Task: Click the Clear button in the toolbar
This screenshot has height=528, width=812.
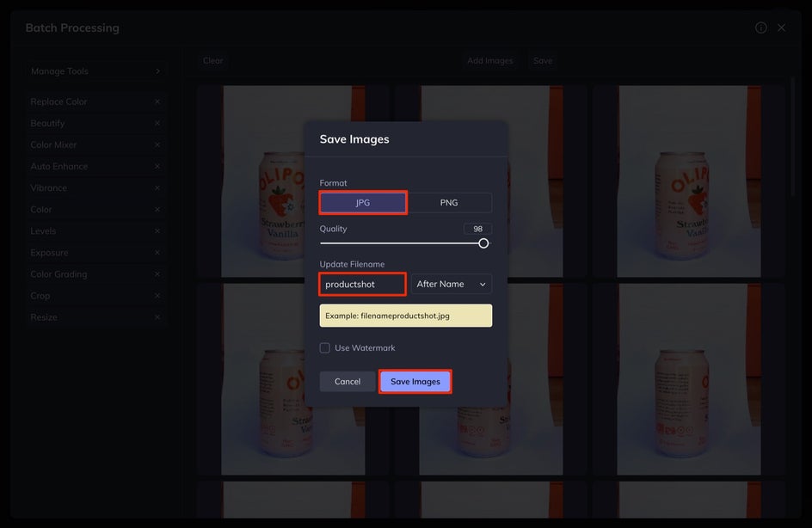Action: point(212,60)
